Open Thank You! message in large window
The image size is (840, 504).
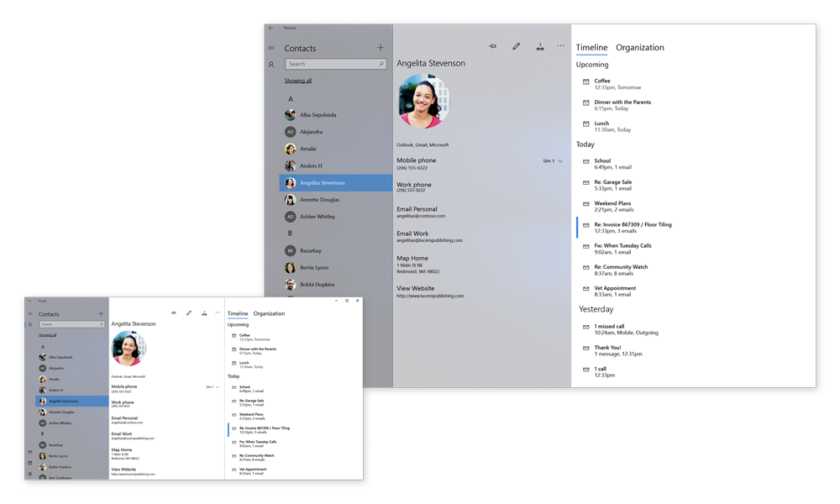(617, 351)
